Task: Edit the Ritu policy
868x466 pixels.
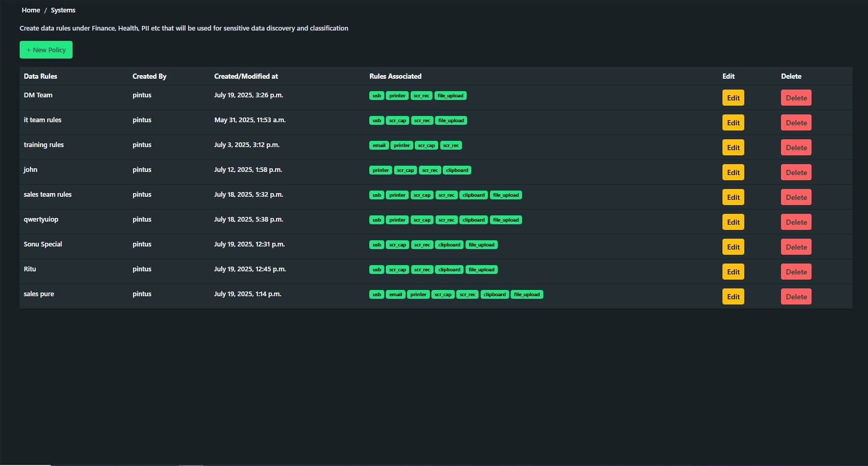Action: [x=733, y=272]
